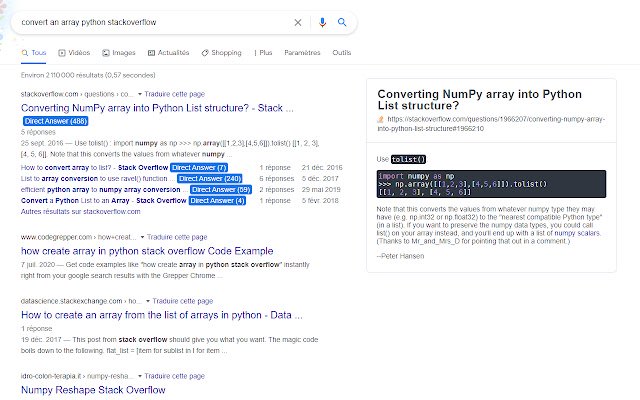Click the Direct Answer (7) badge
The image size is (640, 400).
pyautogui.click(x=199, y=168)
